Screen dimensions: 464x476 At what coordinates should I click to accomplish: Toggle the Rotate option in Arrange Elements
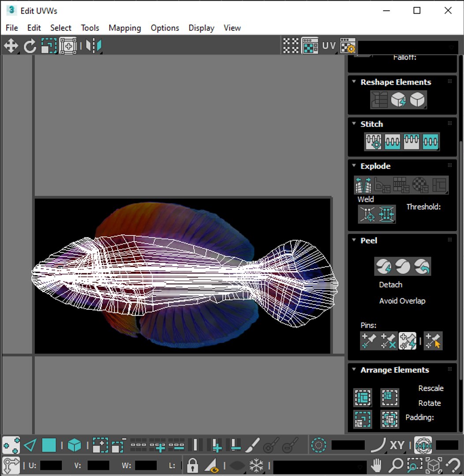429,403
